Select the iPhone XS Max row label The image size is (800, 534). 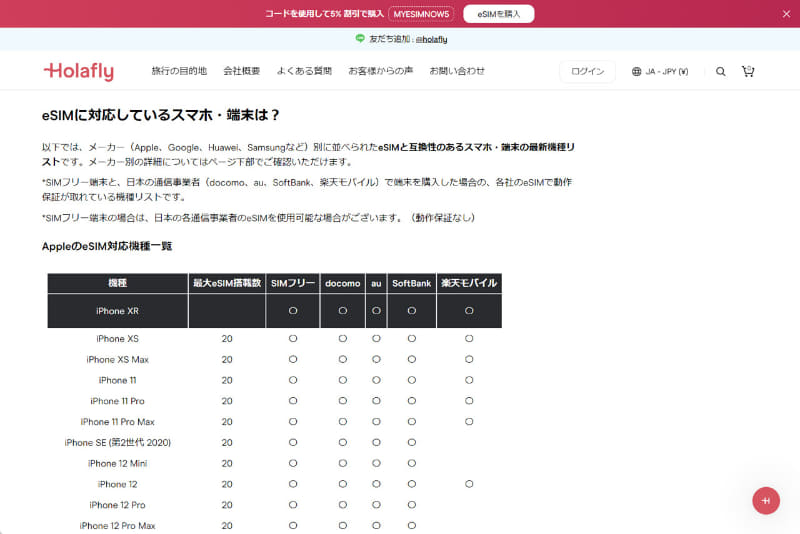pos(117,360)
